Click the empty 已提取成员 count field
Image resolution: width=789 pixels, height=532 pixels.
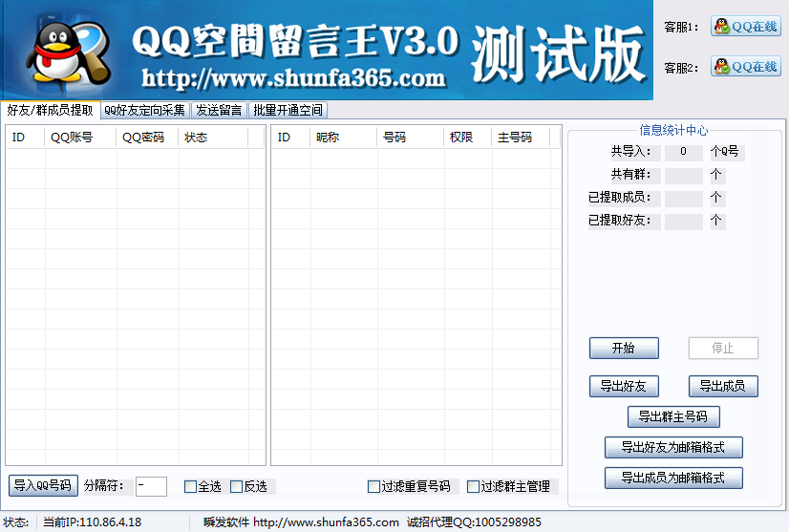coord(683,198)
